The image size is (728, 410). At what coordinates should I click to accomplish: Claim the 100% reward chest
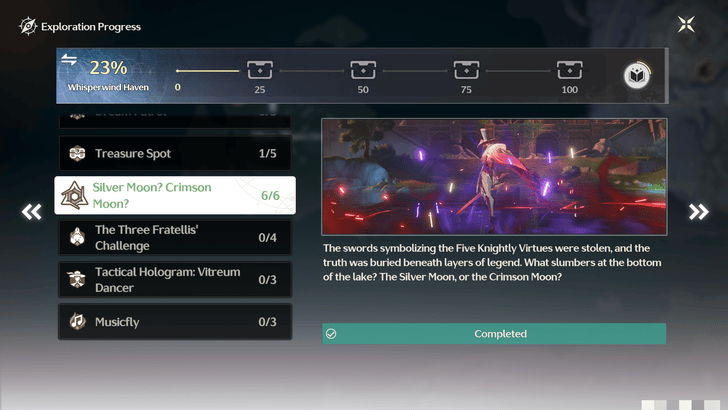click(570, 70)
